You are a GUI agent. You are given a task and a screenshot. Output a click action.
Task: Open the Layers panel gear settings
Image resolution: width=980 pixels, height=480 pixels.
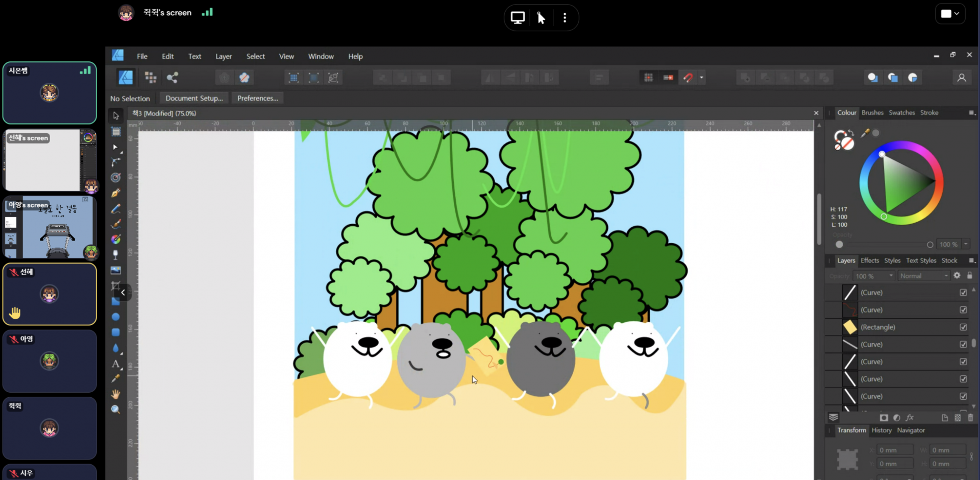point(957,276)
